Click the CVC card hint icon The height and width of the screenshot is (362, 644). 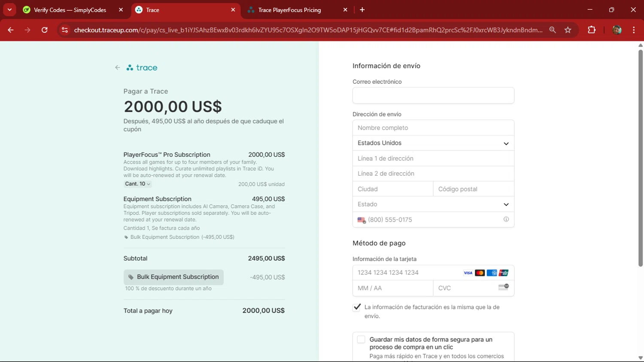(504, 287)
